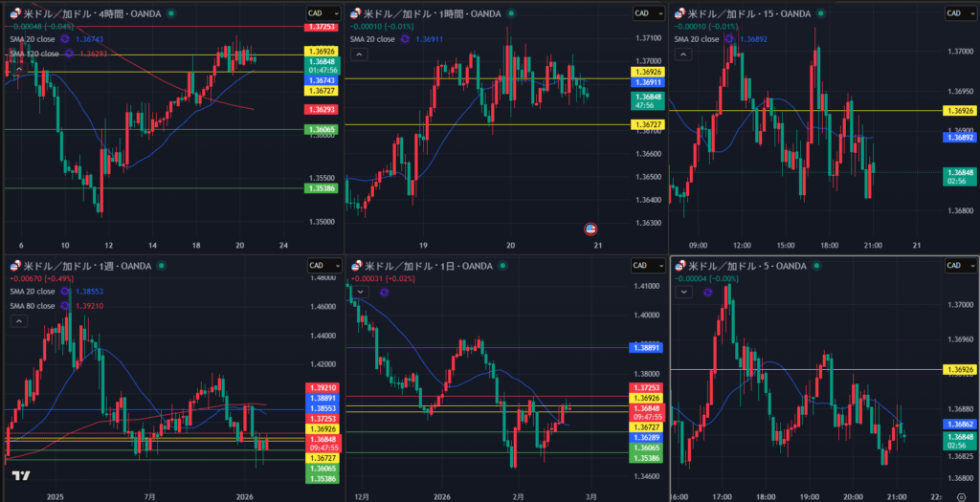The width and height of the screenshot is (980, 502).
Task: Click green 1.35386 price label on 4-hour chart
Action: point(319,188)
